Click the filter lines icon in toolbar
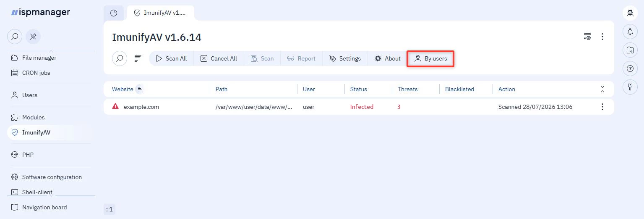 [x=138, y=58]
